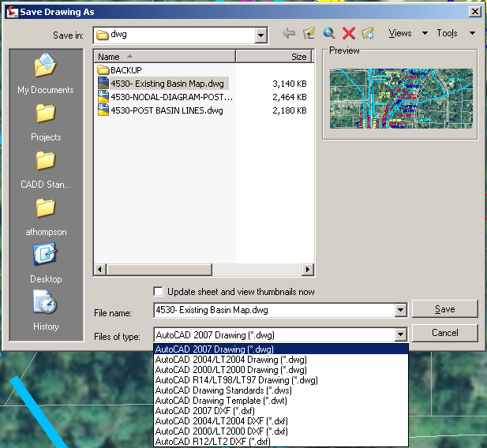Open History in places sidebar

click(x=46, y=311)
